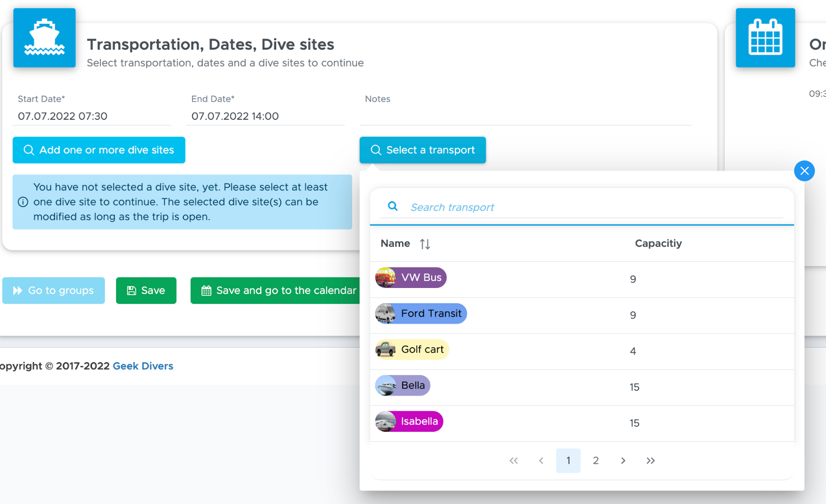
Task: Go to first page of transports
Action: 514,461
